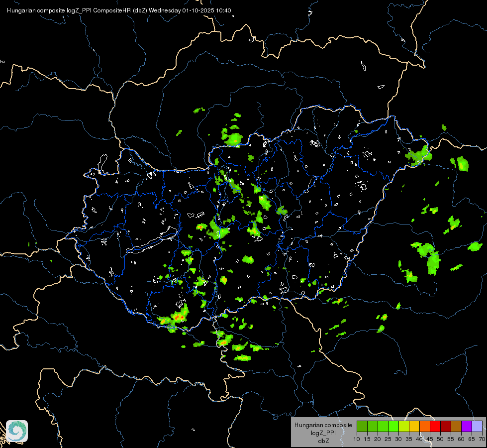This screenshot has width=487, height=448.
Task: Select the 20–25 dBZ green legend swatch
Action: [x=383, y=426]
